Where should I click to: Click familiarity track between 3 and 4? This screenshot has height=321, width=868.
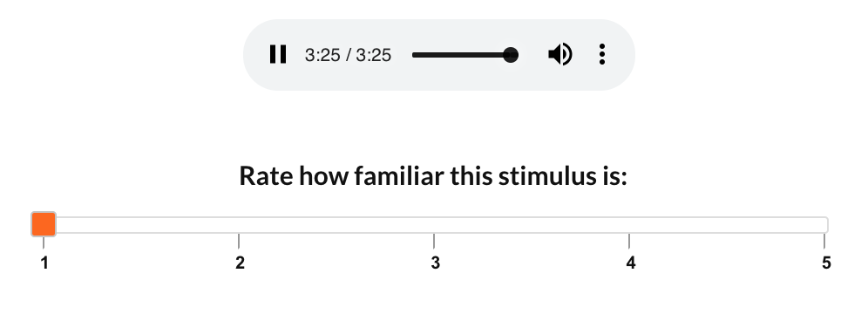tap(532, 225)
